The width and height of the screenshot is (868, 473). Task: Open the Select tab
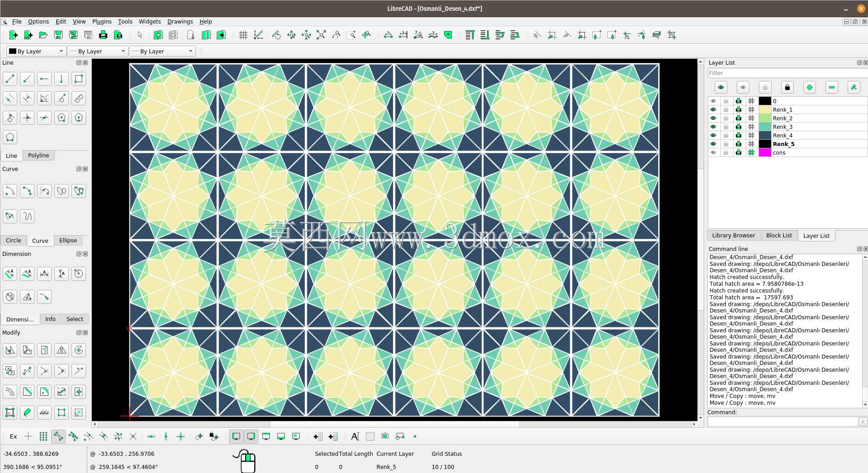click(x=75, y=319)
